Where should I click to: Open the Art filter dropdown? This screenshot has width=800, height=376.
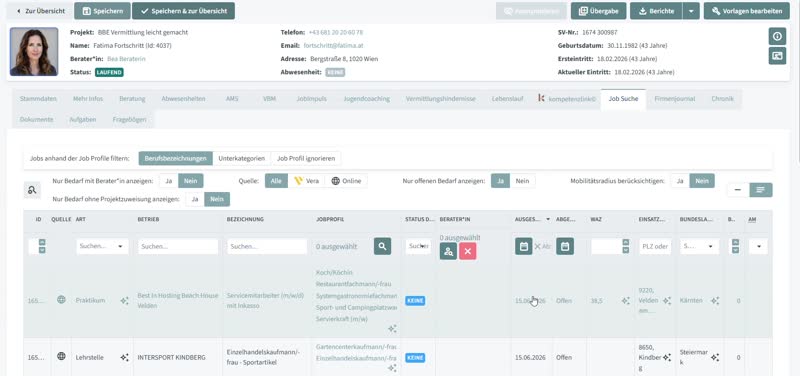point(102,246)
